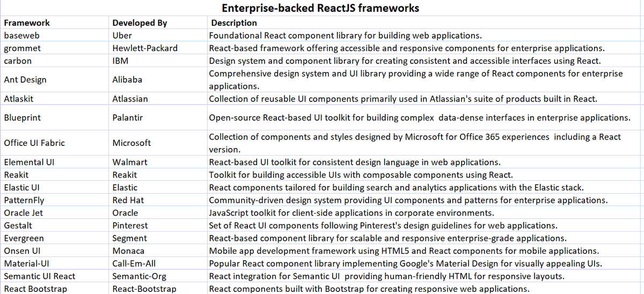Image resolution: width=644 pixels, height=294 pixels.
Task: Select the 'Microsoft' cell
Action: pyautogui.click(x=158, y=143)
